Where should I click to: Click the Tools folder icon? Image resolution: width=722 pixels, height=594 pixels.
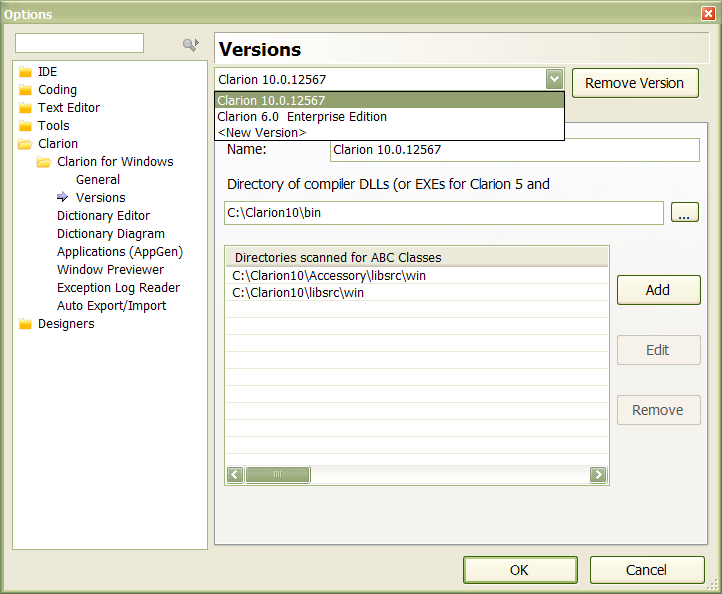(26, 126)
